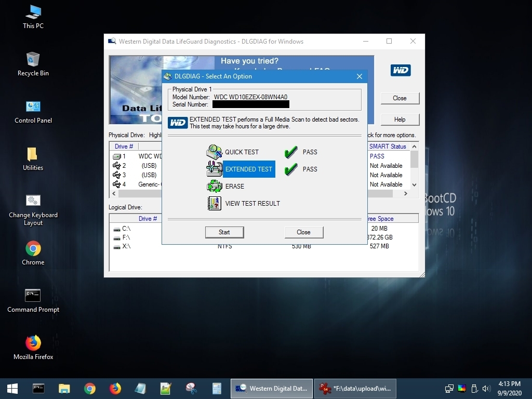Click the physical Drive # column header
The height and width of the screenshot is (399, 532).
(124, 146)
